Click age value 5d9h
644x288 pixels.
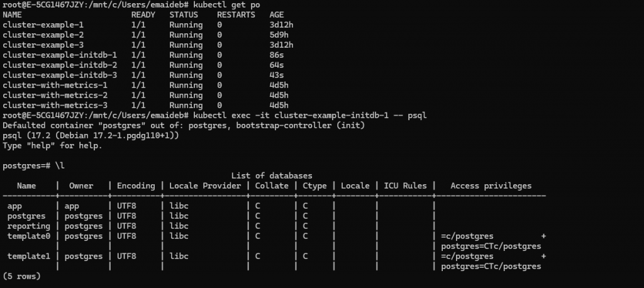coord(279,35)
